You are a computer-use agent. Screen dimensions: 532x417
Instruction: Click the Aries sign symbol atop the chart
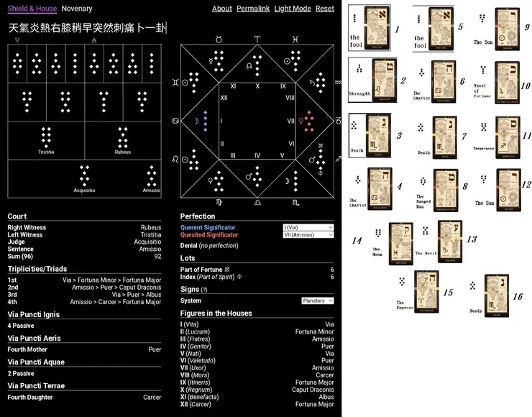click(x=257, y=40)
